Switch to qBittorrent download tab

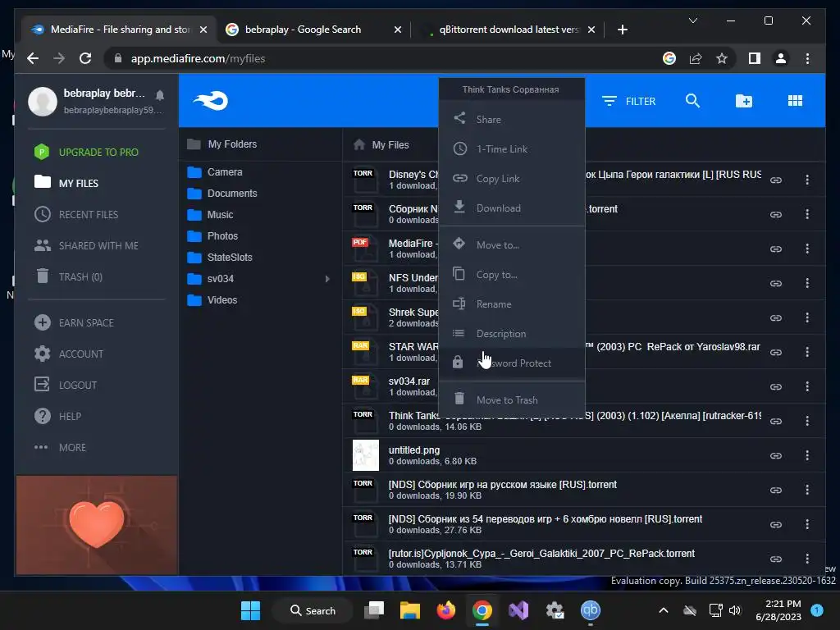click(508, 30)
